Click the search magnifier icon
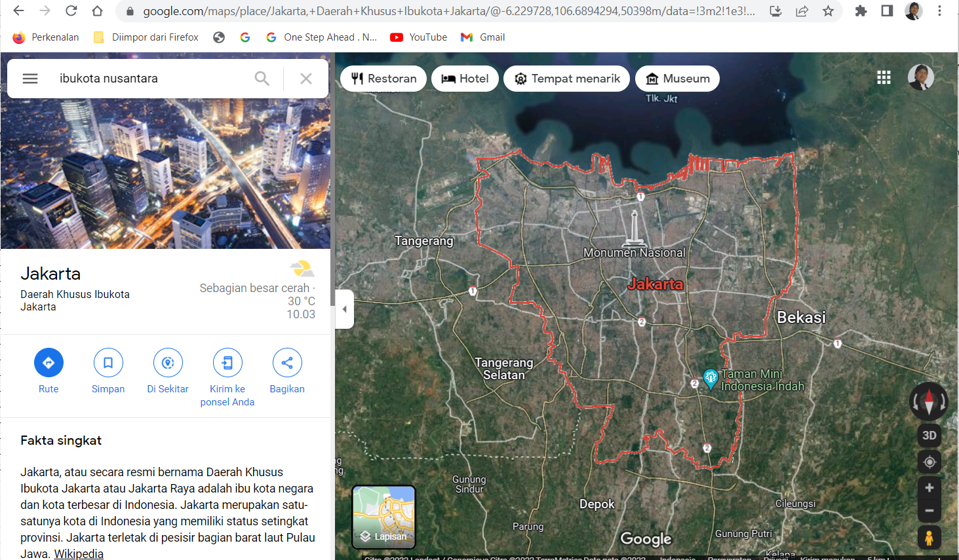 (x=262, y=79)
